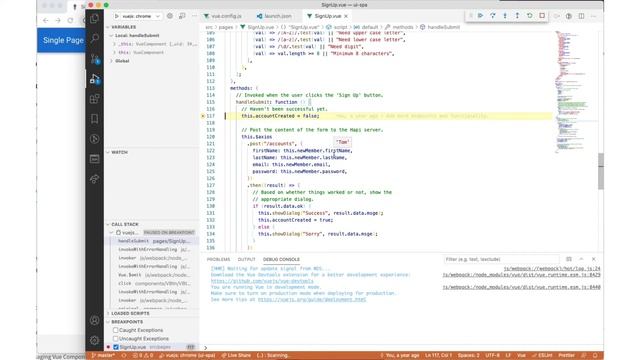Open the Accounts menu in the activity bar
The height and width of the screenshot is (360, 640).
click(94, 320)
